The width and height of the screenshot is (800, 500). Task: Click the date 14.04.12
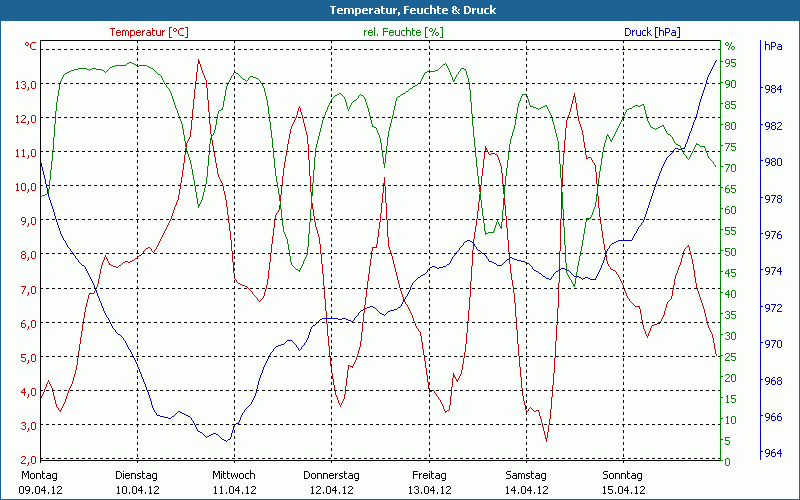point(527,490)
